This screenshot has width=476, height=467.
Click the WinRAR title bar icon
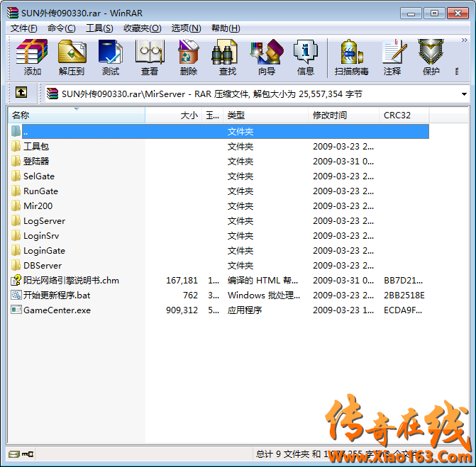point(13,13)
